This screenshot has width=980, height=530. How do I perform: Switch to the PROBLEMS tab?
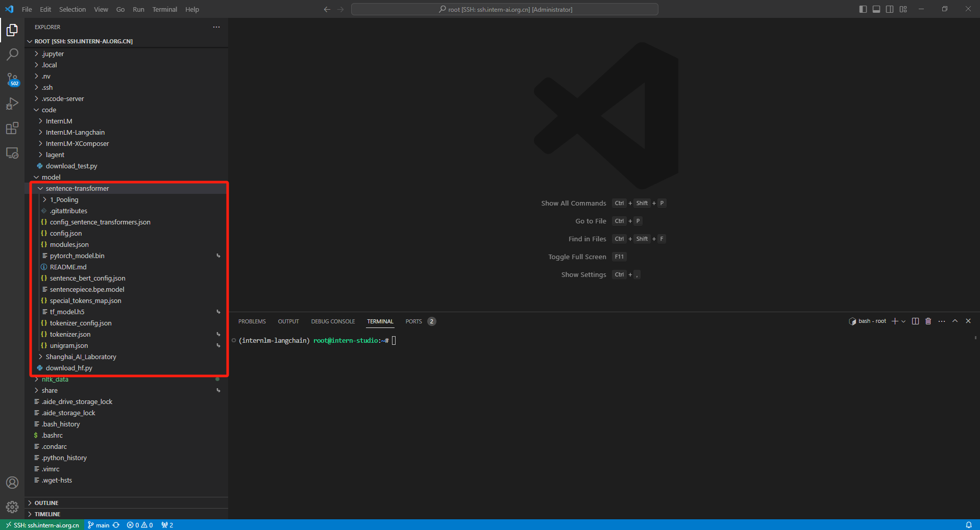coord(252,321)
